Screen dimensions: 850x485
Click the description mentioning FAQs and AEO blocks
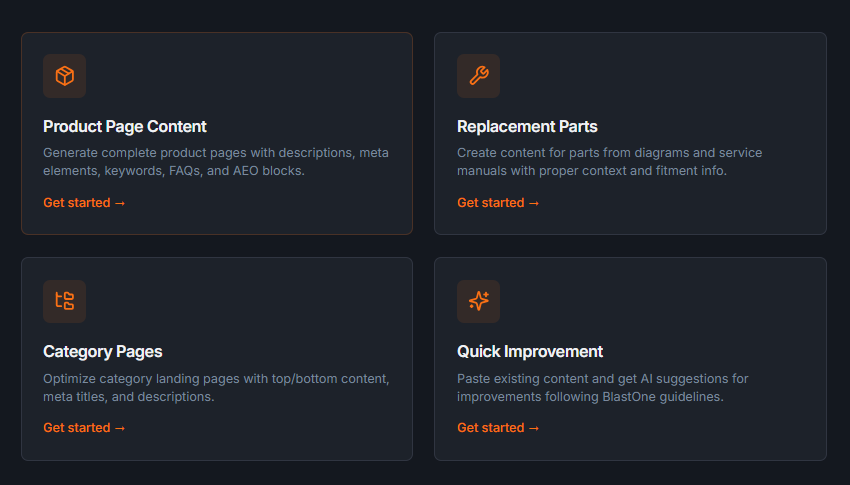coord(216,162)
